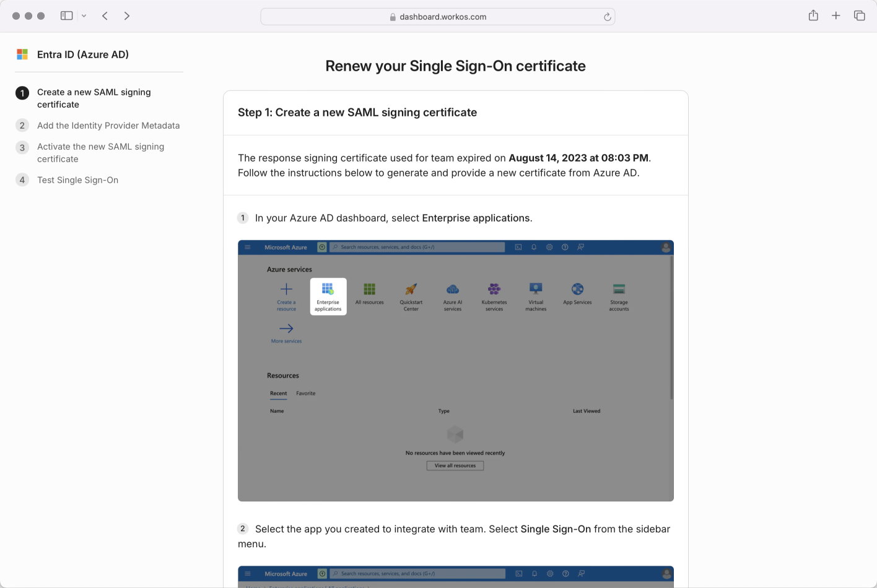The image size is (877, 588).
Task: Open Add the Identity Provider Metadata step
Action: pyautogui.click(x=108, y=126)
